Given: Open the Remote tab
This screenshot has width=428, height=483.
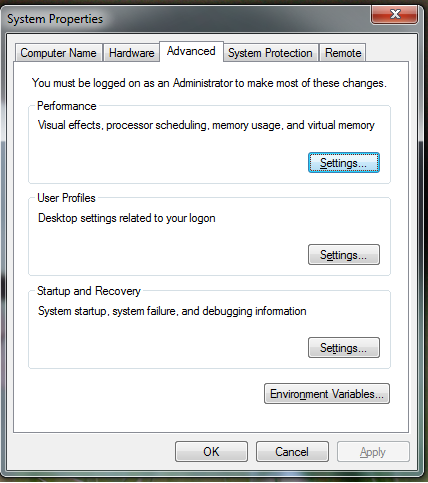Looking at the screenshot, I should [343, 53].
